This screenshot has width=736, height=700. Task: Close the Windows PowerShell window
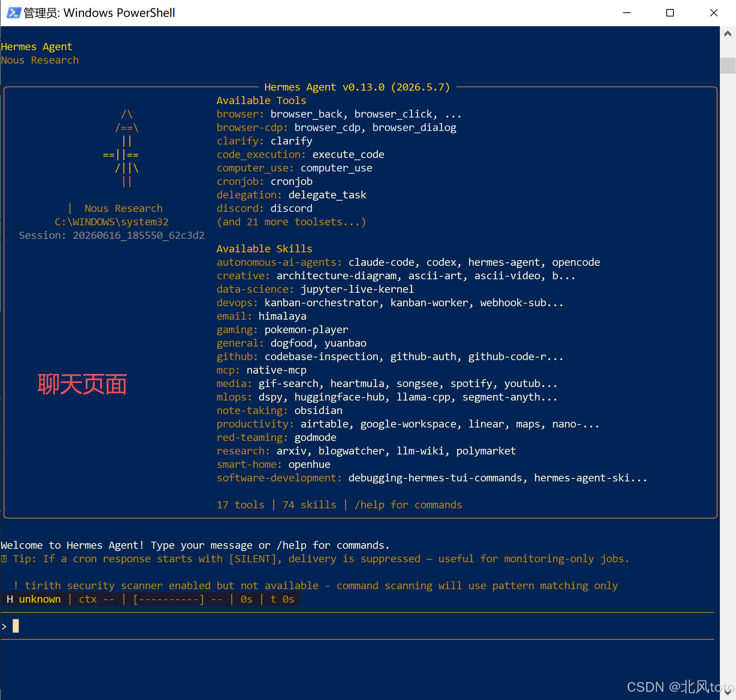coord(714,13)
